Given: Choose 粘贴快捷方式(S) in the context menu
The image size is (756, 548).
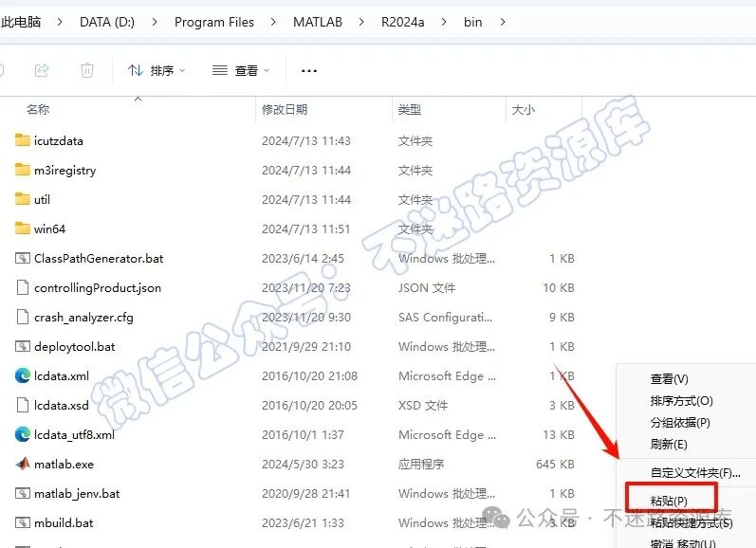Looking at the screenshot, I should [691, 523].
